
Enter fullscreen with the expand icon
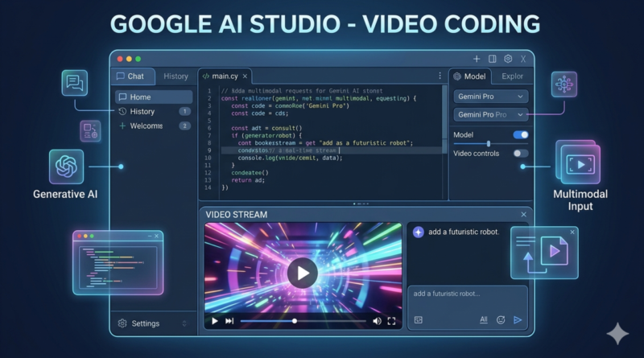point(391,321)
